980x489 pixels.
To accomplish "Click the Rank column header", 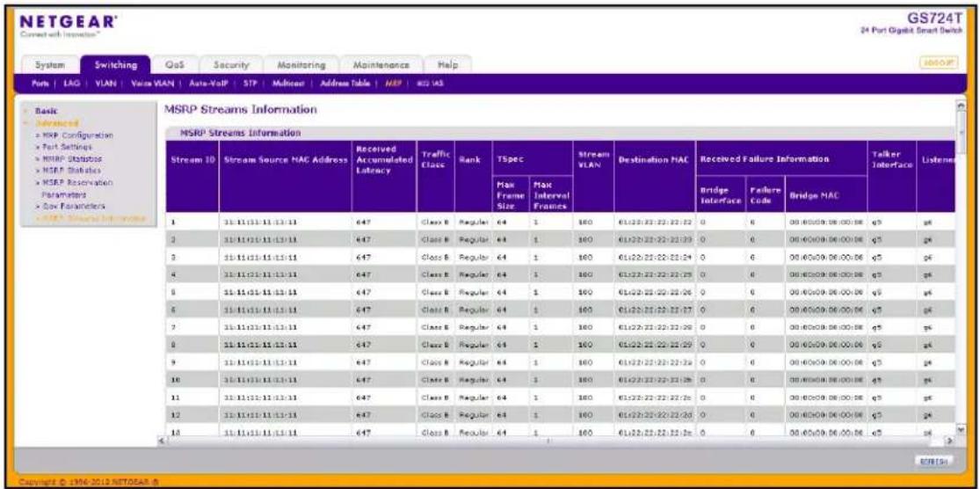I will [473, 177].
